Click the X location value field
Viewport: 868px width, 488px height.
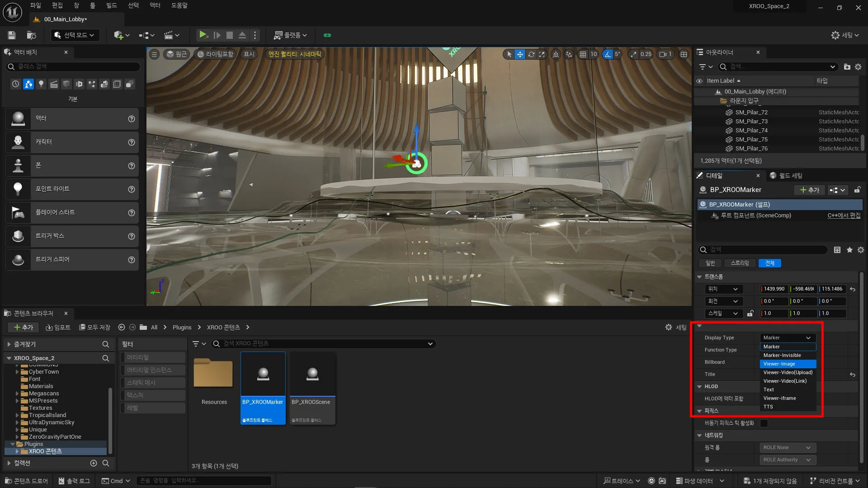click(774, 289)
